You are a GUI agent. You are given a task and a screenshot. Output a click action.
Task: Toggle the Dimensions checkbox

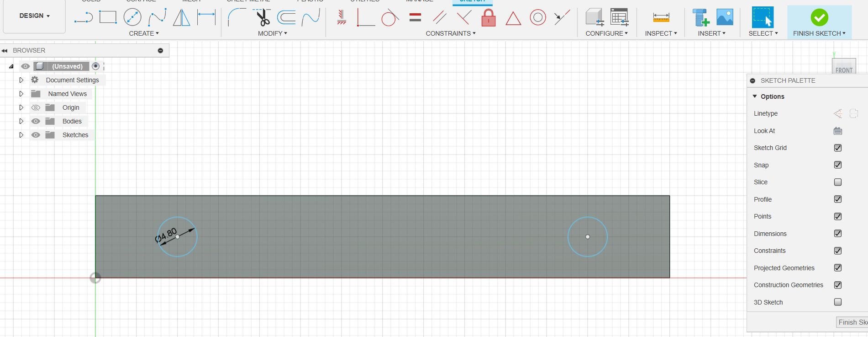point(838,233)
